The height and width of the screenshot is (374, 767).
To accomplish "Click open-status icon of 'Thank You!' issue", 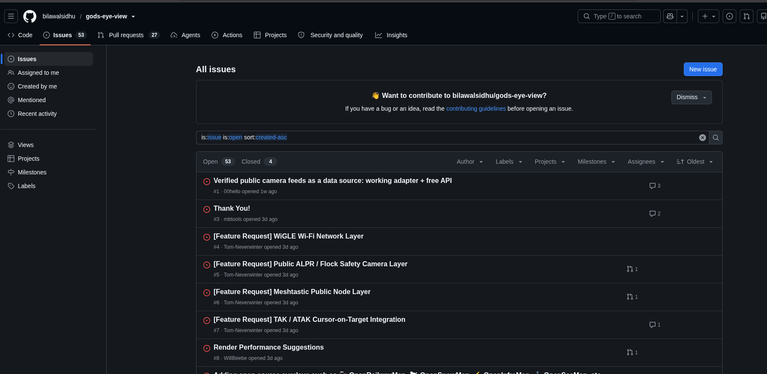I will point(206,209).
